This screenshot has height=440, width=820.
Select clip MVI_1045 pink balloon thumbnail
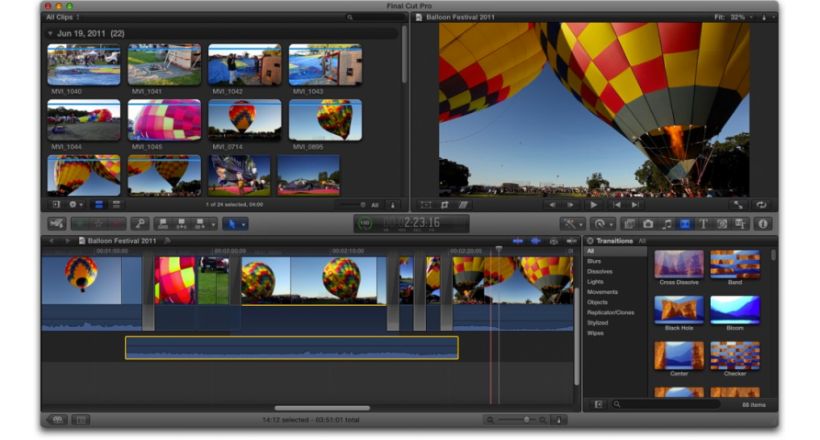(164, 120)
